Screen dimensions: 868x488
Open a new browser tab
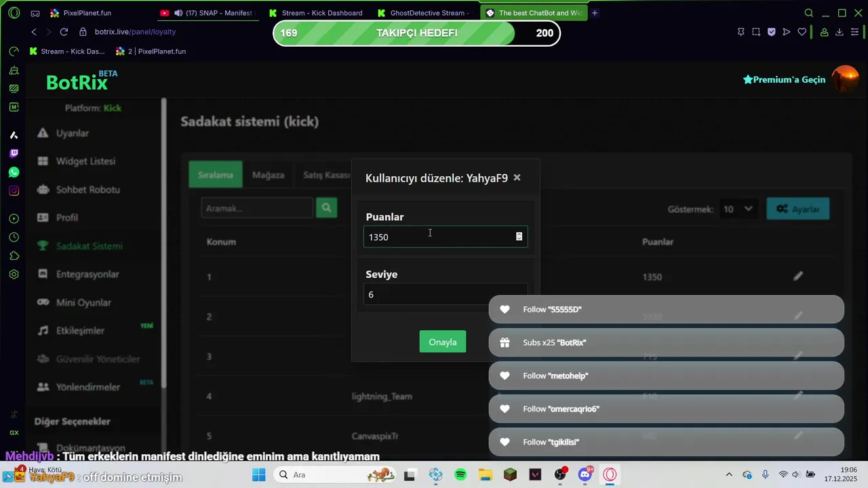595,13
